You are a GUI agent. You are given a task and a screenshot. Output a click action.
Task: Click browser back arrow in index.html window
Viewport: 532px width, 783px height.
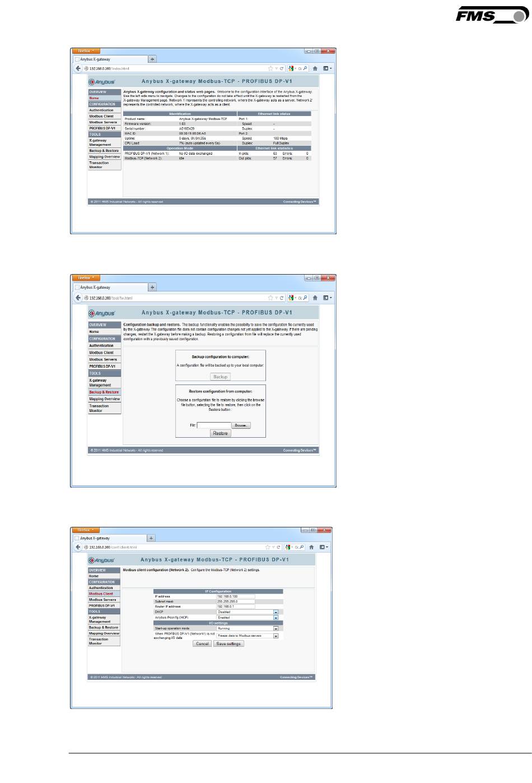click(x=78, y=68)
